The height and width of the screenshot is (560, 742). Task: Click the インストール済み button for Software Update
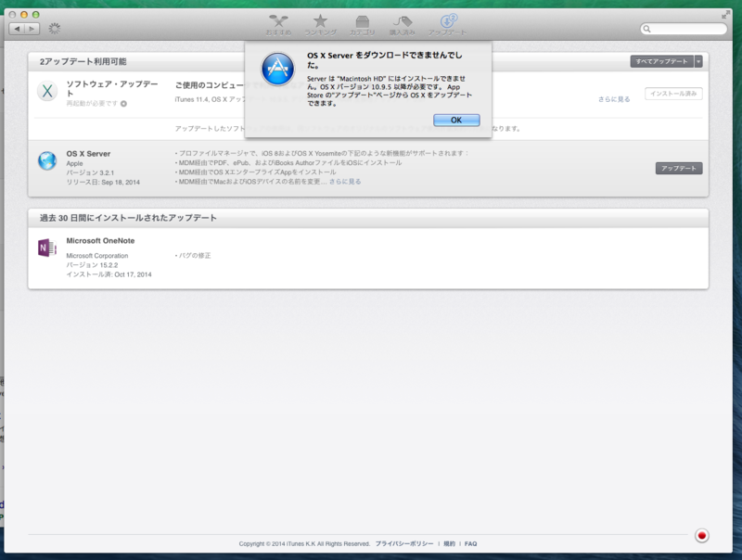pos(673,94)
